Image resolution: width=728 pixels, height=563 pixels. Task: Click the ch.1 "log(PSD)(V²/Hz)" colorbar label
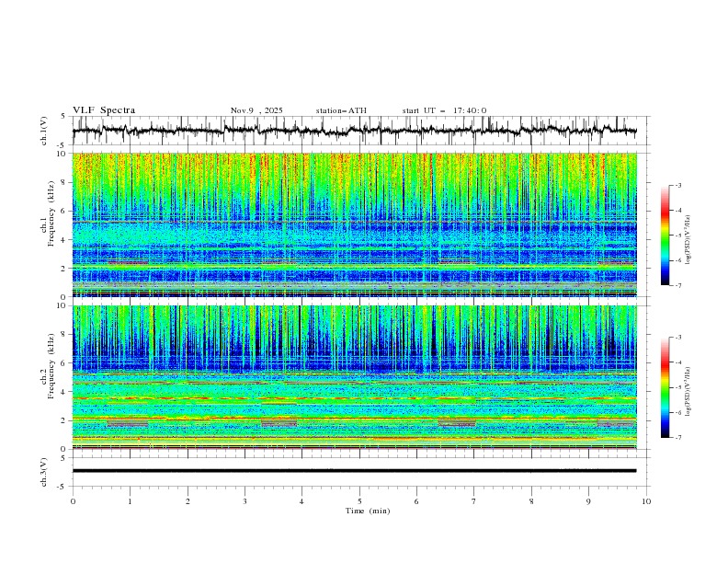pyautogui.click(x=688, y=240)
